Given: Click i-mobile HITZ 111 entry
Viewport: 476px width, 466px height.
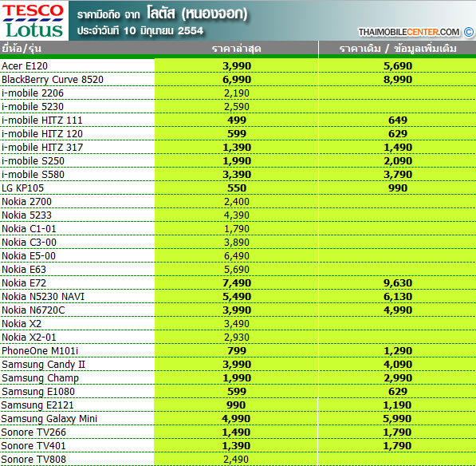Looking at the screenshot, I should (42, 120).
